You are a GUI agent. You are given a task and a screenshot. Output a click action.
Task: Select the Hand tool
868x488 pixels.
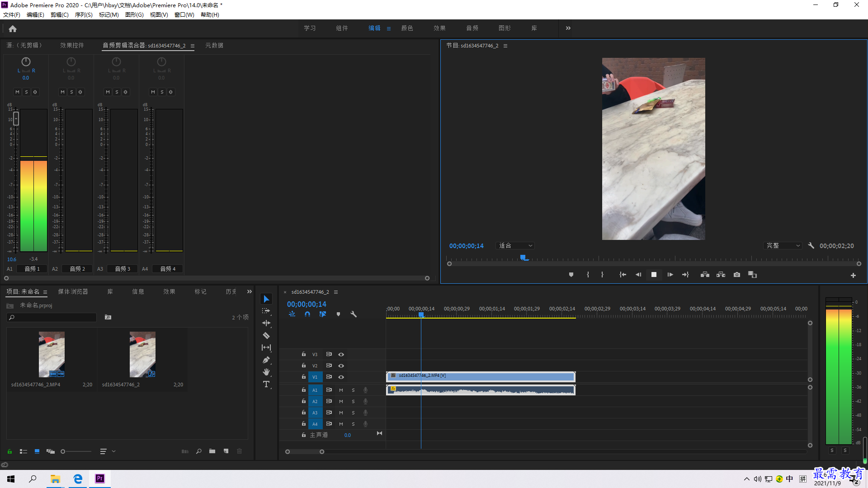(266, 372)
